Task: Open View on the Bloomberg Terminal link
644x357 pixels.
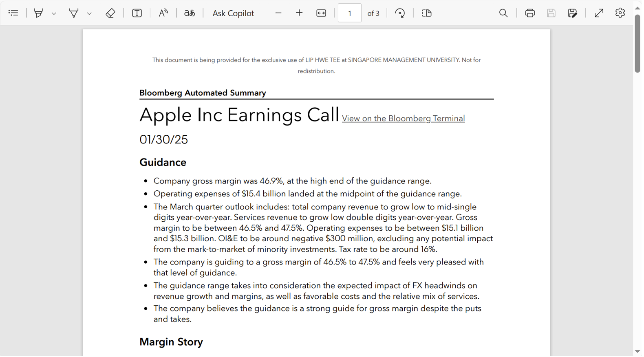Action: click(x=404, y=118)
